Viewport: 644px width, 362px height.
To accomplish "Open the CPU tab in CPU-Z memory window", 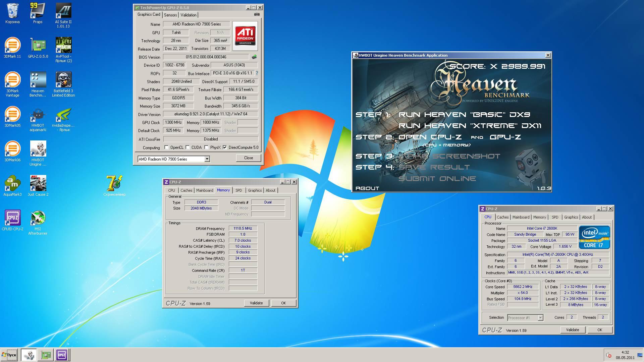I will [x=172, y=190].
